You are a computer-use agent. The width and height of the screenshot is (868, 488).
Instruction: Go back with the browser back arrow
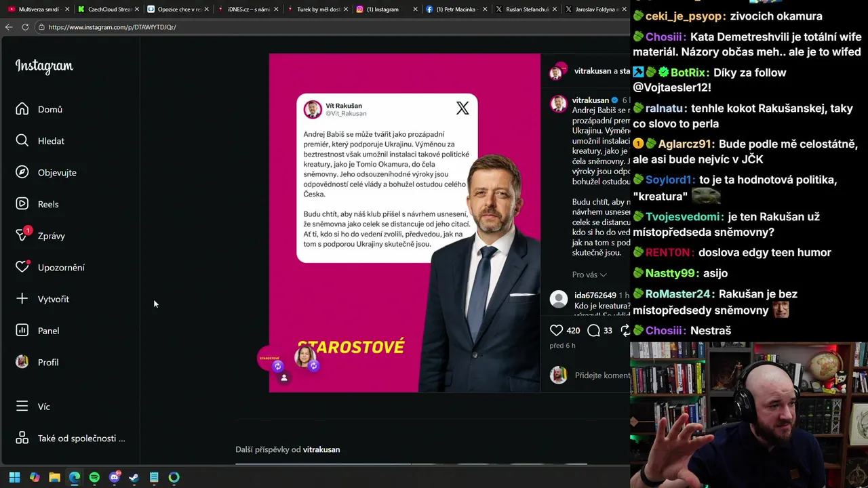(9, 27)
